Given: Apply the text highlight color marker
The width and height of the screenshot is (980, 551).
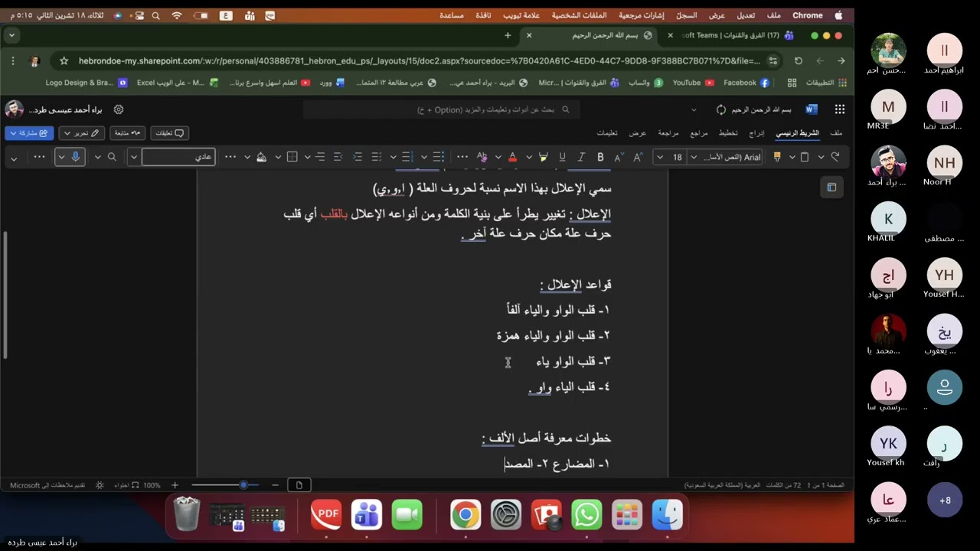Looking at the screenshot, I should [544, 157].
